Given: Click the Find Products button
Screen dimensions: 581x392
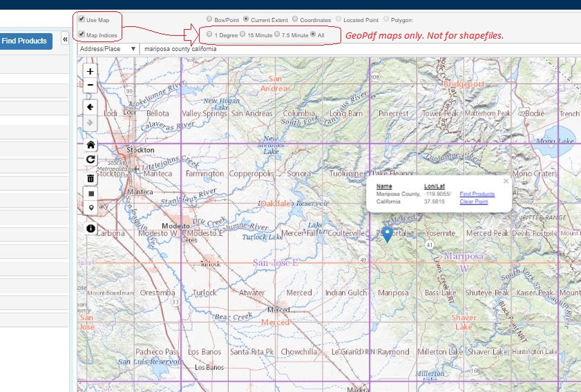Looking at the screenshot, I should [x=26, y=41].
